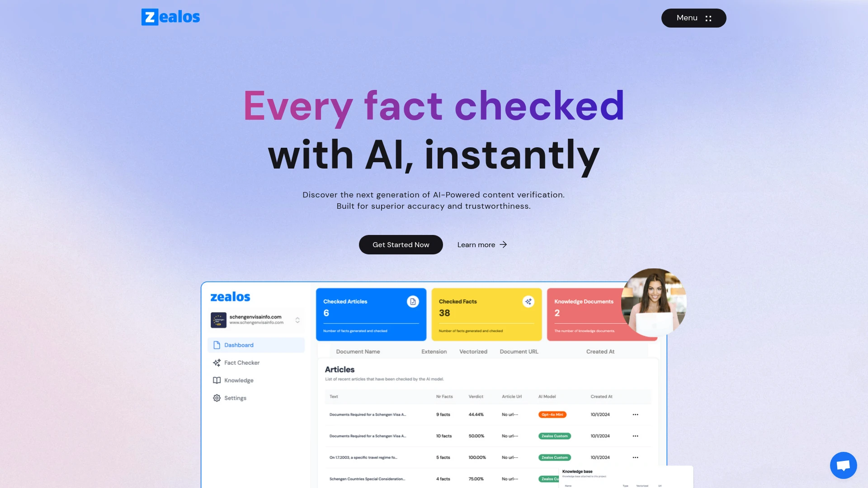Click the document icon on Checked Articles card
The height and width of the screenshot is (488, 868).
[x=414, y=301]
